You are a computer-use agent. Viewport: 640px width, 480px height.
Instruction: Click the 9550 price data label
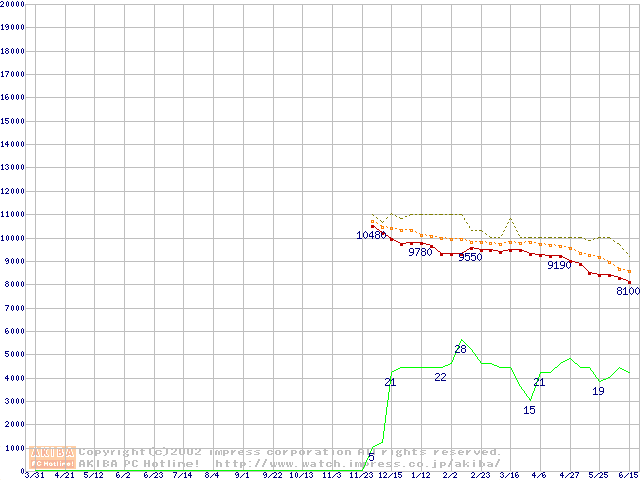(x=470, y=257)
